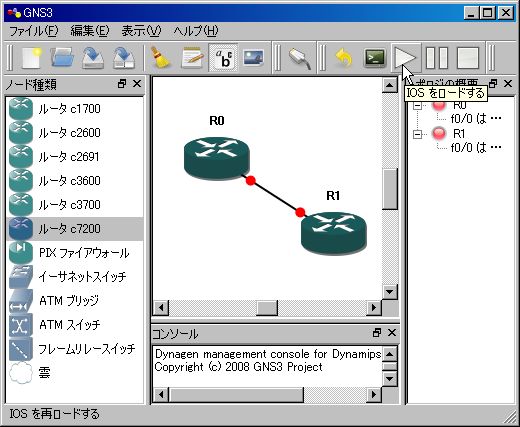The width and height of the screenshot is (520, 427).
Task: Select イーサネットスイッチ node type
Action: tap(75, 277)
